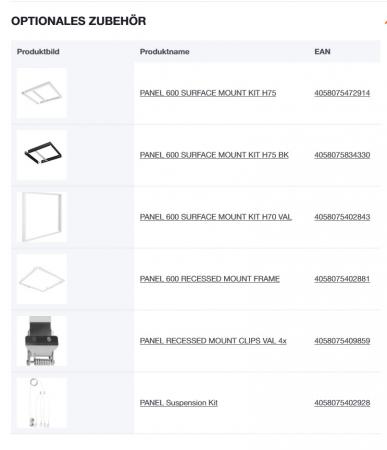Open EAN link 4058075402881
The image size is (387, 450).
click(x=342, y=279)
